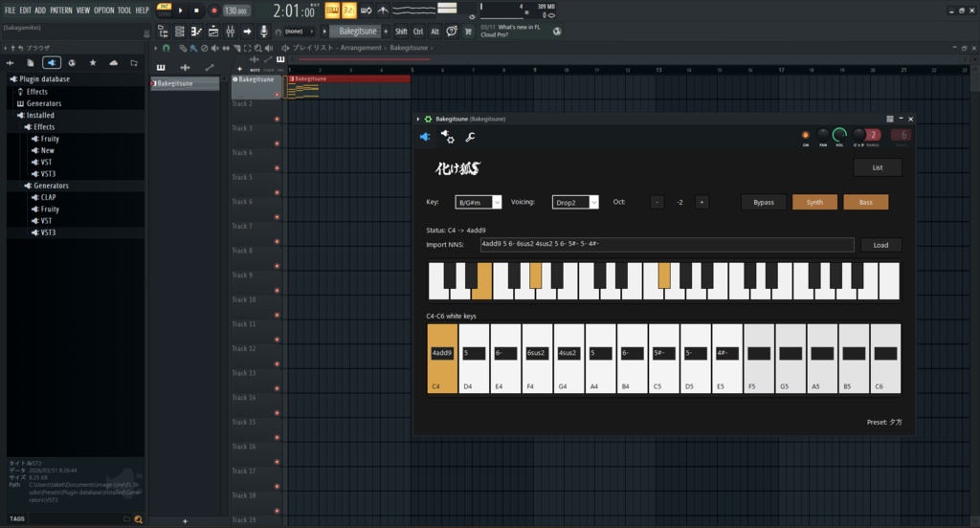Click the Import NNS text field

[667, 244]
